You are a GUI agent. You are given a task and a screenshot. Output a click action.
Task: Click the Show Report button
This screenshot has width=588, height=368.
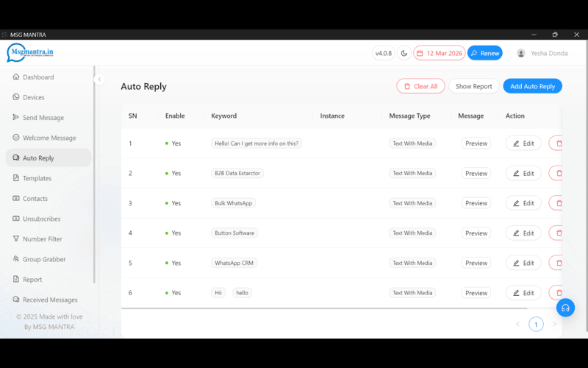point(473,86)
